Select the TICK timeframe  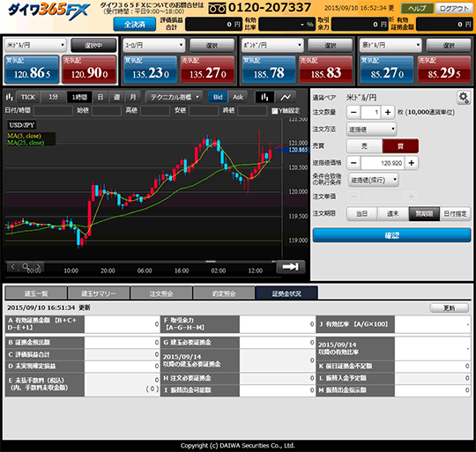click(28, 97)
